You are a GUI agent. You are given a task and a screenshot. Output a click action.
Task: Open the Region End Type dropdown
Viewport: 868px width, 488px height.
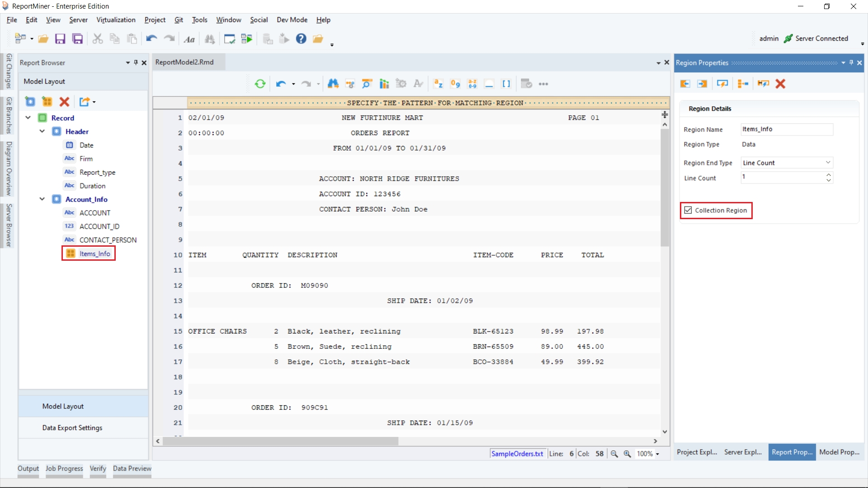tap(828, 163)
